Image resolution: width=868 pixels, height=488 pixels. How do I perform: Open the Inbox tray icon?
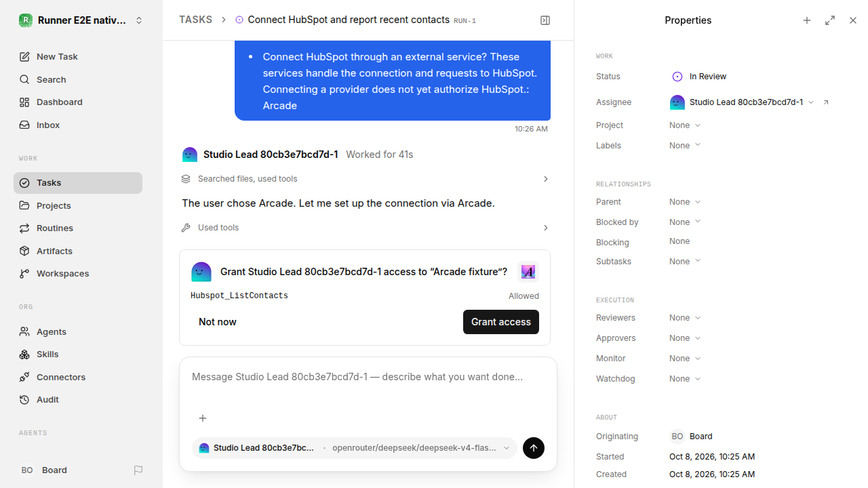[24, 125]
